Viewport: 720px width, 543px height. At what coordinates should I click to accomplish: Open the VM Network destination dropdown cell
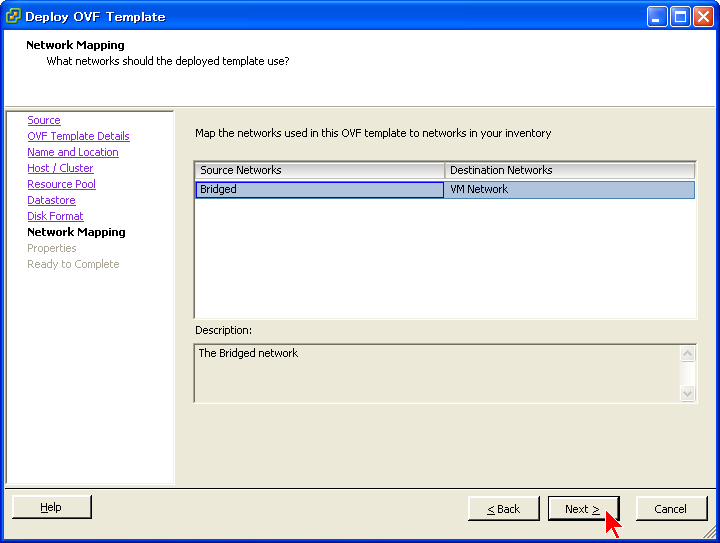569,190
